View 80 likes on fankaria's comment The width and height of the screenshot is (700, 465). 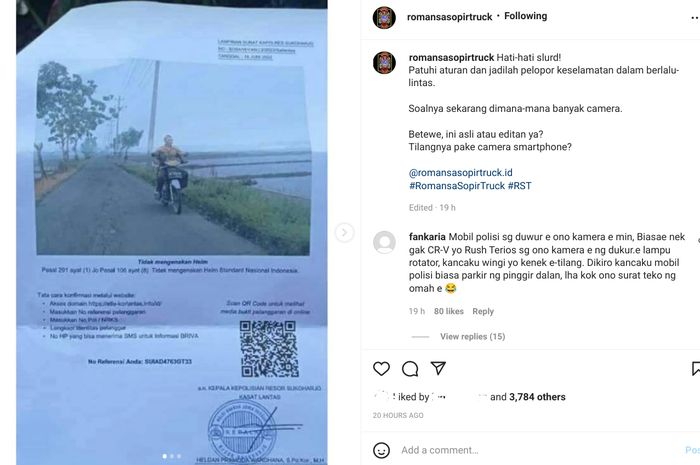pos(449,311)
